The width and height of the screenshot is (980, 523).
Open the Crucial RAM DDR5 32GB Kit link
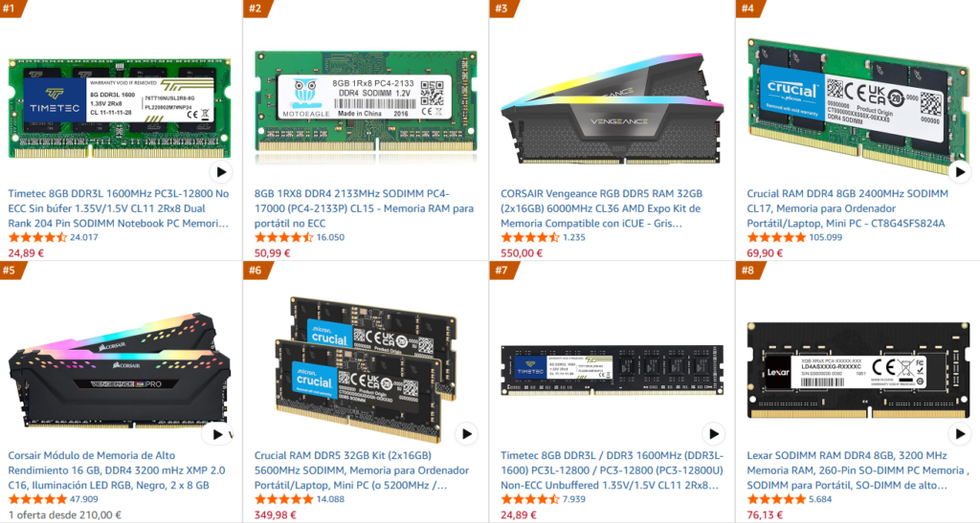(x=362, y=470)
